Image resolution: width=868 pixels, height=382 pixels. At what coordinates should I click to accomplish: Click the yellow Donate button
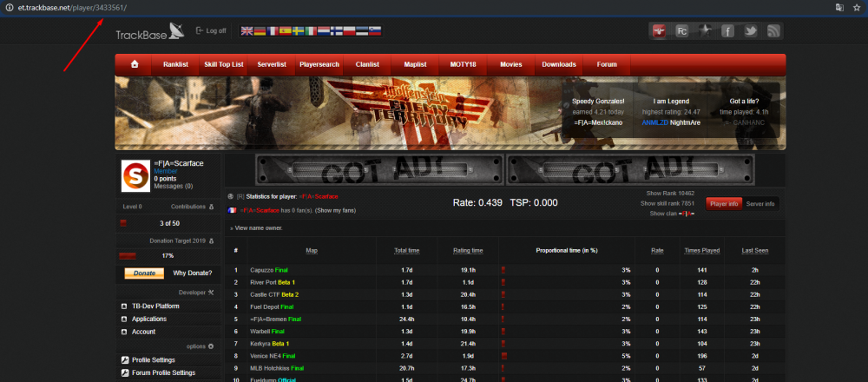(144, 273)
